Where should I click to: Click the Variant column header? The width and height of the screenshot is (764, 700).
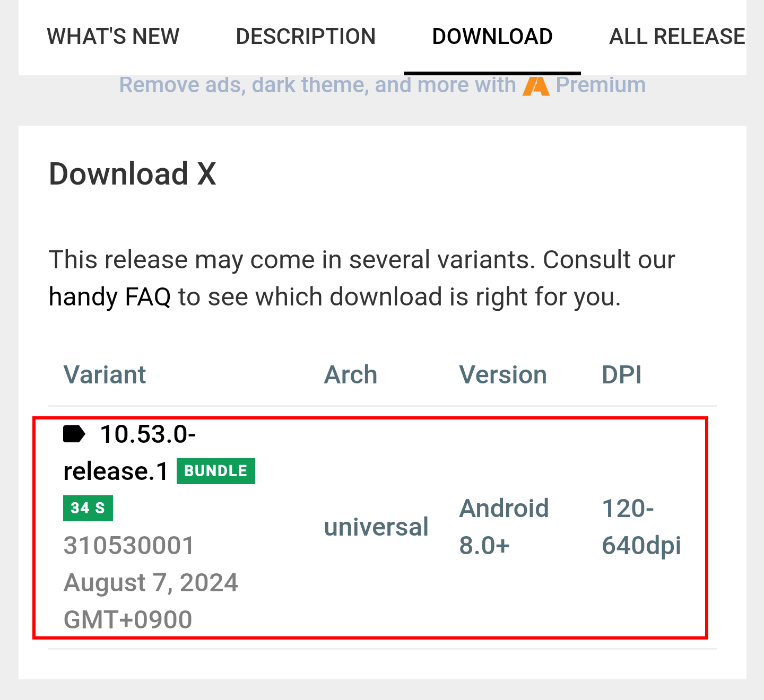click(x=105, y=374)
